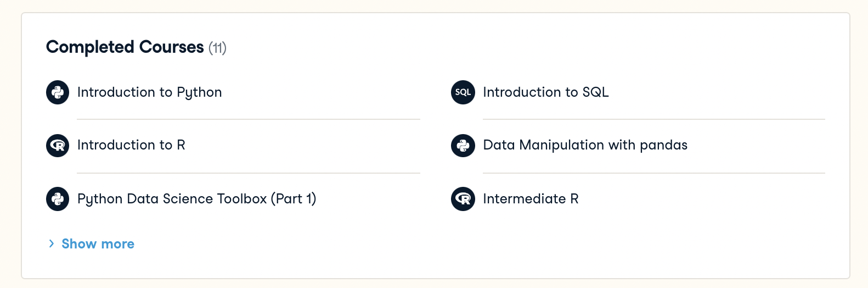The image size is (868, 288).
Task: Open the Introduction to R course
Action: pos(131,145)
